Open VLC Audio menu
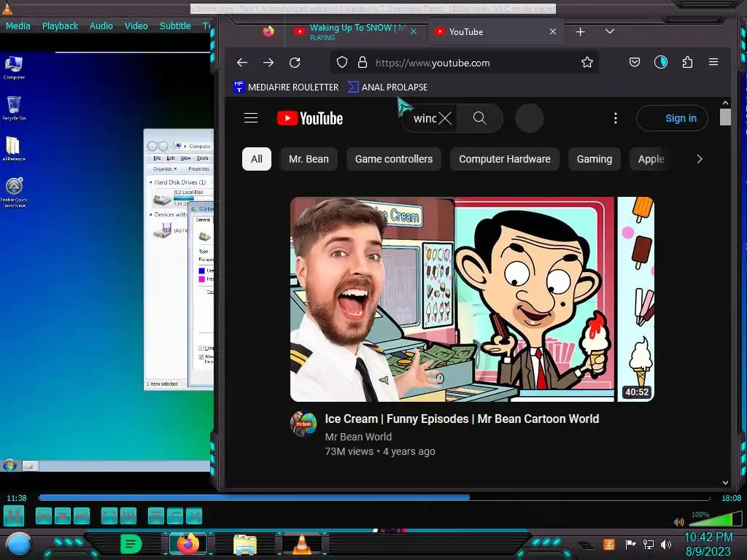This screenshot has height=560, width=747. pos(101,26)
